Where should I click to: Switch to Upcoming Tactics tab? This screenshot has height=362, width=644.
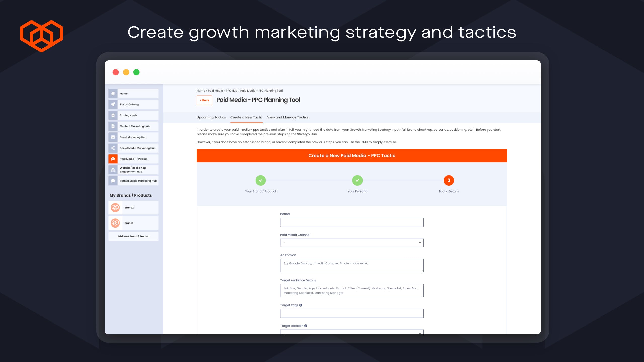(x=211, y=117)
